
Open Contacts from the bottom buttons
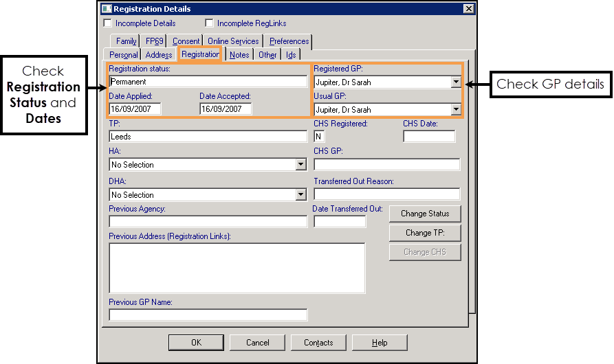click(x=318, y=343)
